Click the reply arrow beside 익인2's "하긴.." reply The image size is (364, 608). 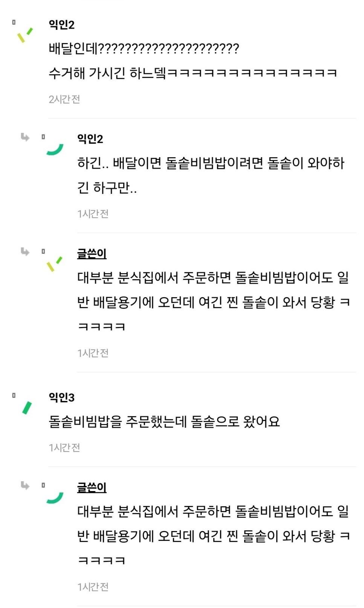point(25,137)
